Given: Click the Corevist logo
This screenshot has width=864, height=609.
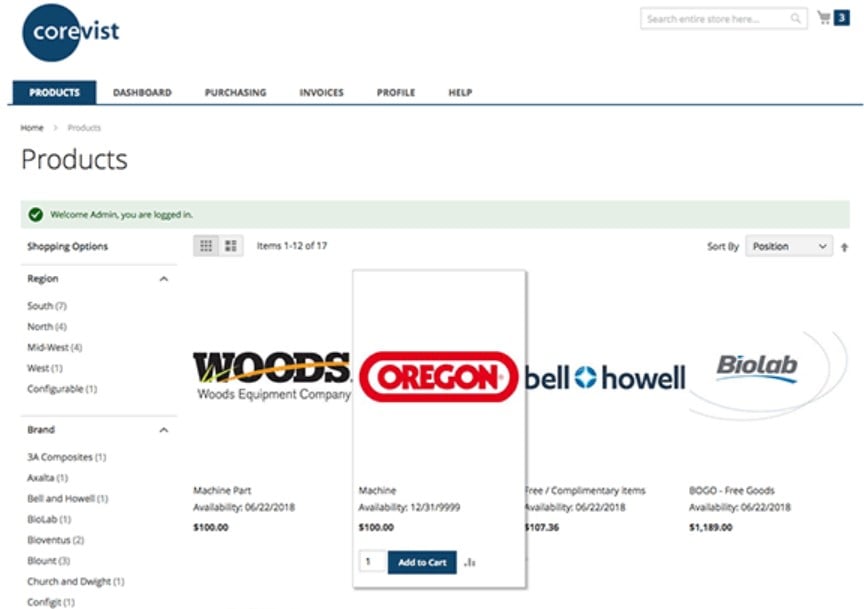Looking at the screenshot, I should click(71, 32).
